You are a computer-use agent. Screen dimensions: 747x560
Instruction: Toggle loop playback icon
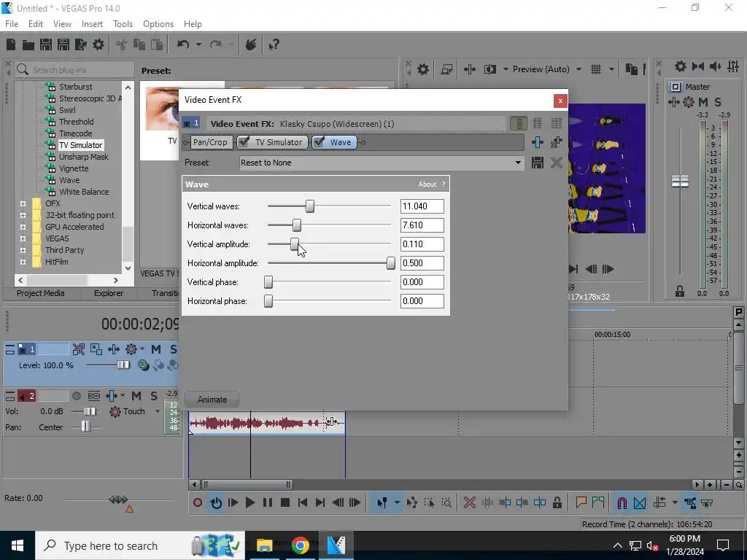tap(216, 503)
